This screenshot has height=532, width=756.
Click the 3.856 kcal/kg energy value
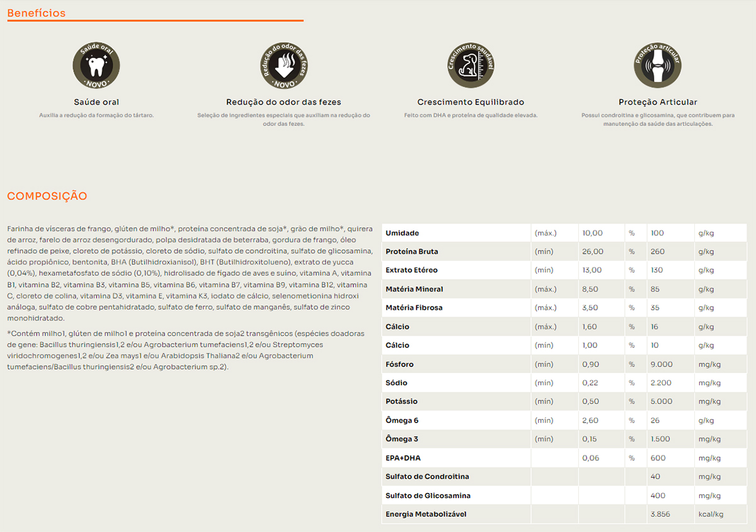coord(660,514)
